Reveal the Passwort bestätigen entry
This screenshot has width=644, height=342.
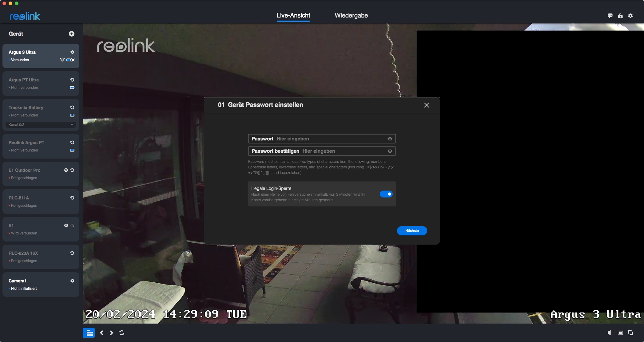(390, 151)
